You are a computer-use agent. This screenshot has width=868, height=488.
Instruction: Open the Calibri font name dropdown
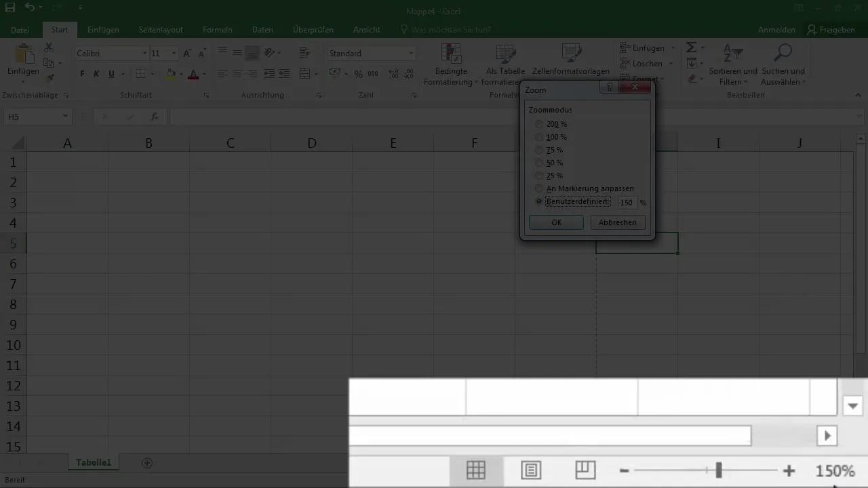[x=144, y=54]
